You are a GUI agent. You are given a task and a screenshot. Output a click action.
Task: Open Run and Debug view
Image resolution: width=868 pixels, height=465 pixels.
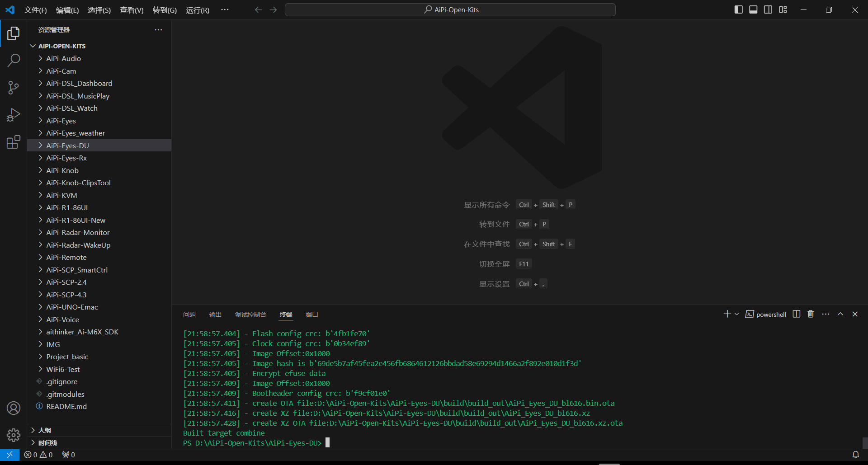[14, 115]
